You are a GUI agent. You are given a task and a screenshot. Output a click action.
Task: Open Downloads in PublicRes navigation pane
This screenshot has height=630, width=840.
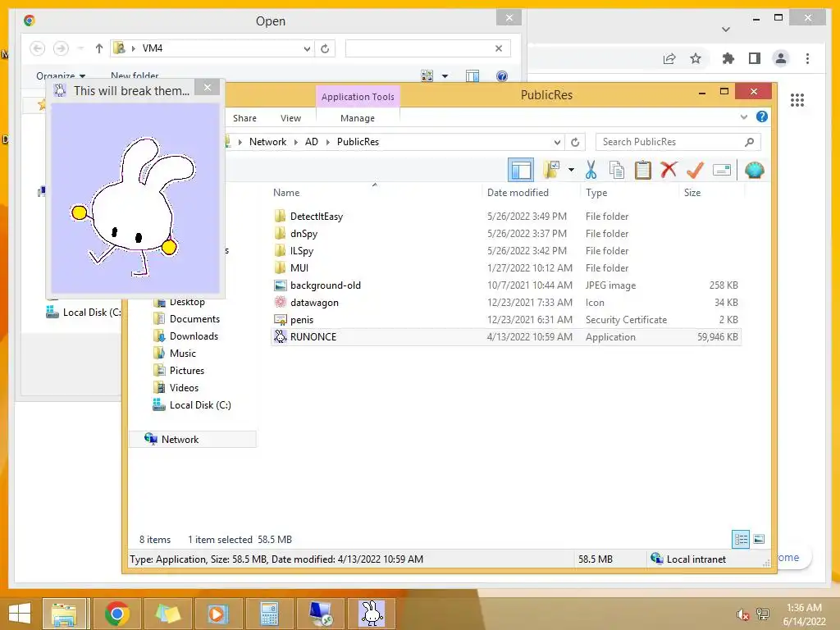(194, 336)
